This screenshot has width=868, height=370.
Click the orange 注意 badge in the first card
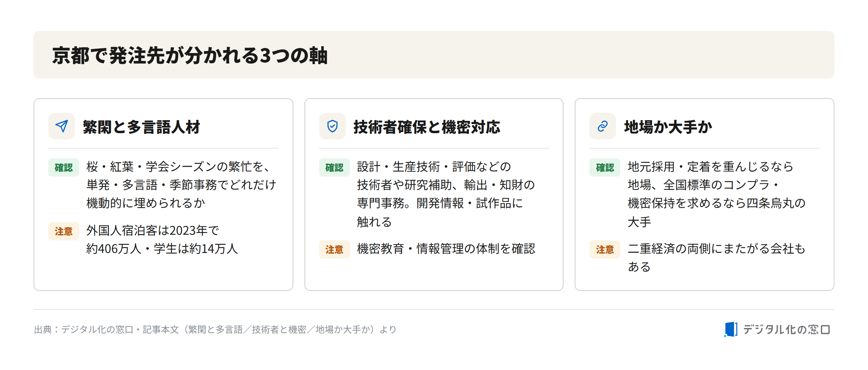click(64, 231)
